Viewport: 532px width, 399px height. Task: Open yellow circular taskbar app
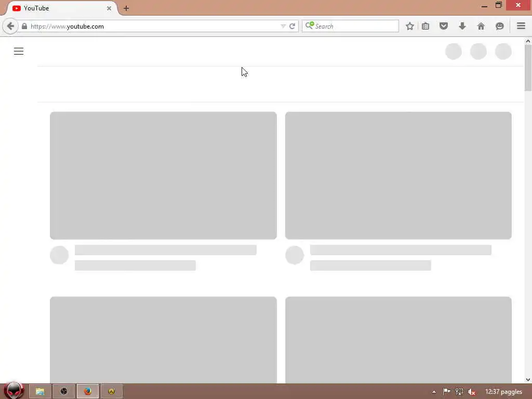coord(111,391)
